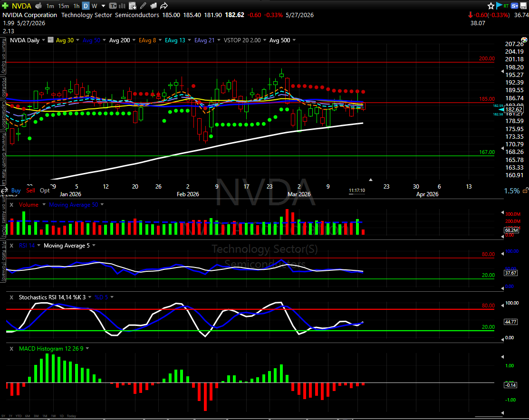529x420 pixels.
Task: Close the Volume pane with its X
Action: click(x=11, y=205)
